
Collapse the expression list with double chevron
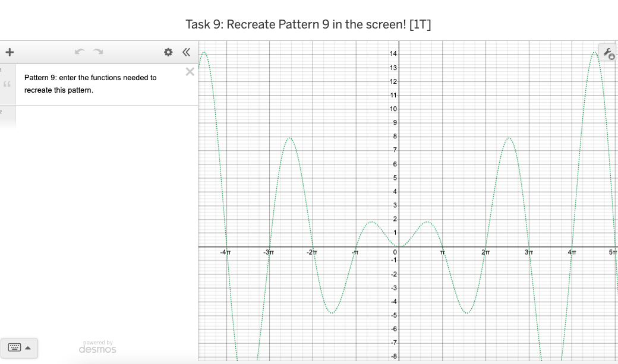coord(187,52)
